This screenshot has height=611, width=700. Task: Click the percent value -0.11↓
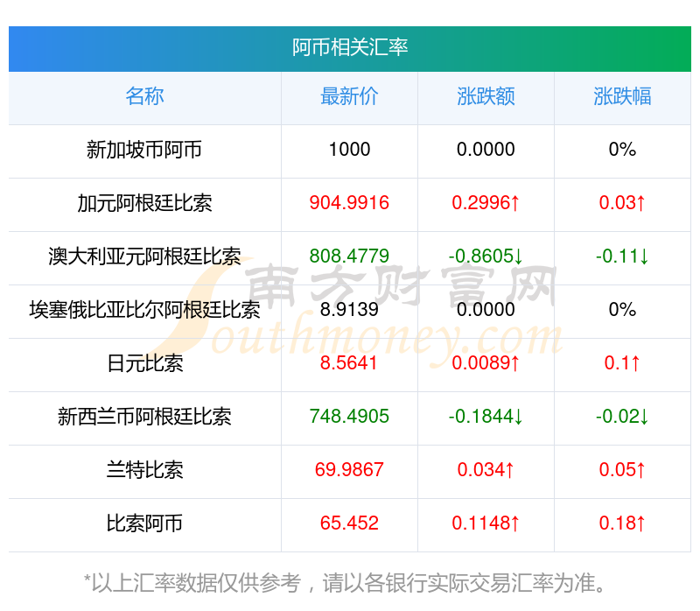coord(622,256)
